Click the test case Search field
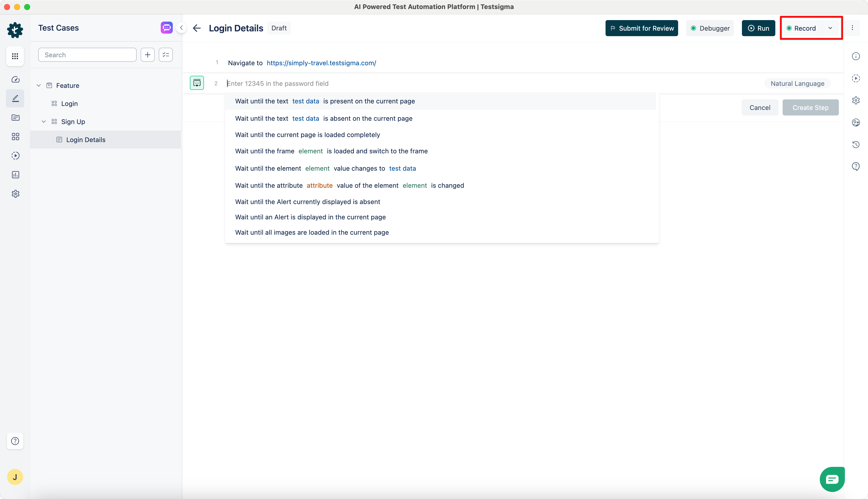Screen dimensions: 868x499 pyautogui.click(x=87, y=55)
